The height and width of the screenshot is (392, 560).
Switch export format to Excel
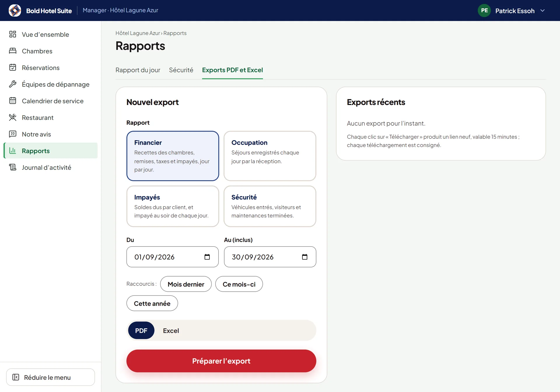pos(171,330)
